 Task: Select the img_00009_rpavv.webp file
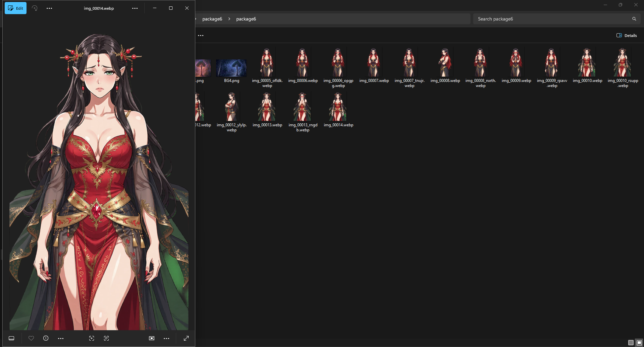pyautogui.click(x=552, y=68)
